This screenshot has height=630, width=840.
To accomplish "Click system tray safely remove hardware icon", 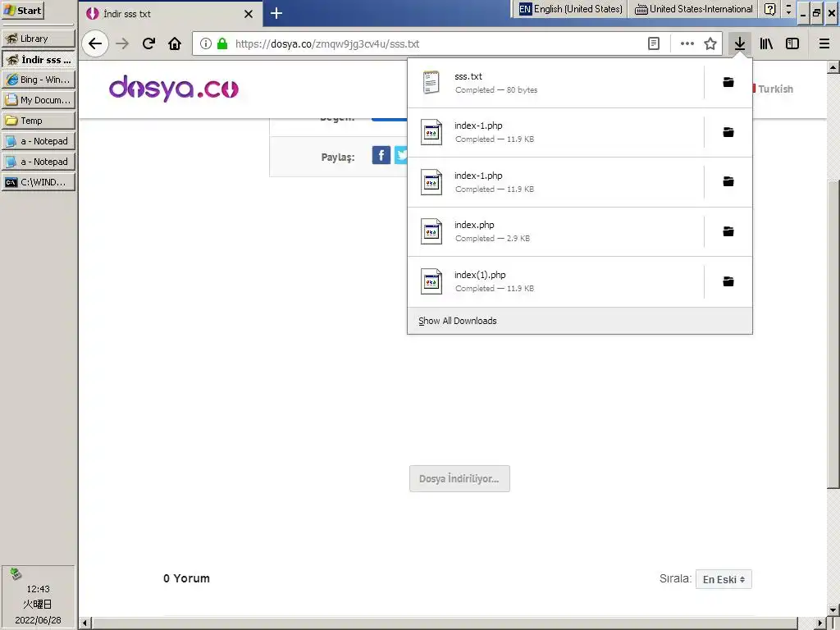I will point(16,573).
